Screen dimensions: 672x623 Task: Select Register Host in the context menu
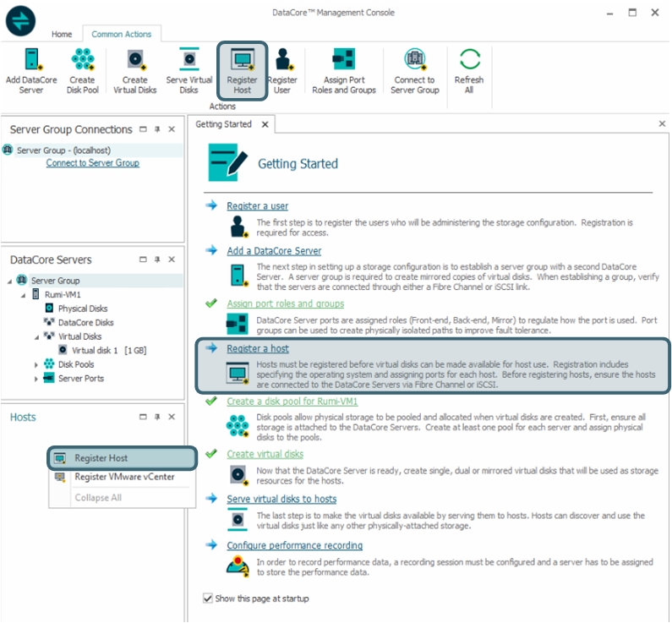coord(101,458)
